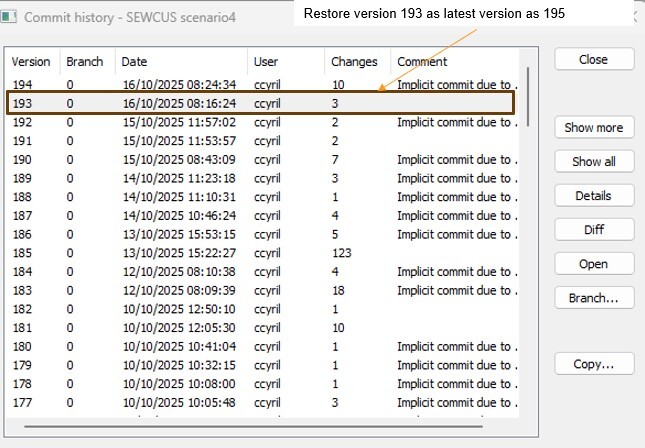Click the Commit history window icon

10,17
